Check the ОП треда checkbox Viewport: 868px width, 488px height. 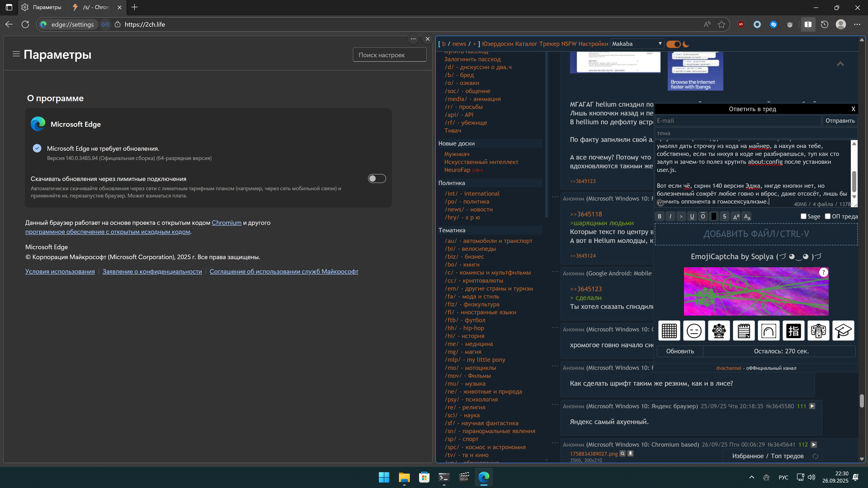point(828,216)
